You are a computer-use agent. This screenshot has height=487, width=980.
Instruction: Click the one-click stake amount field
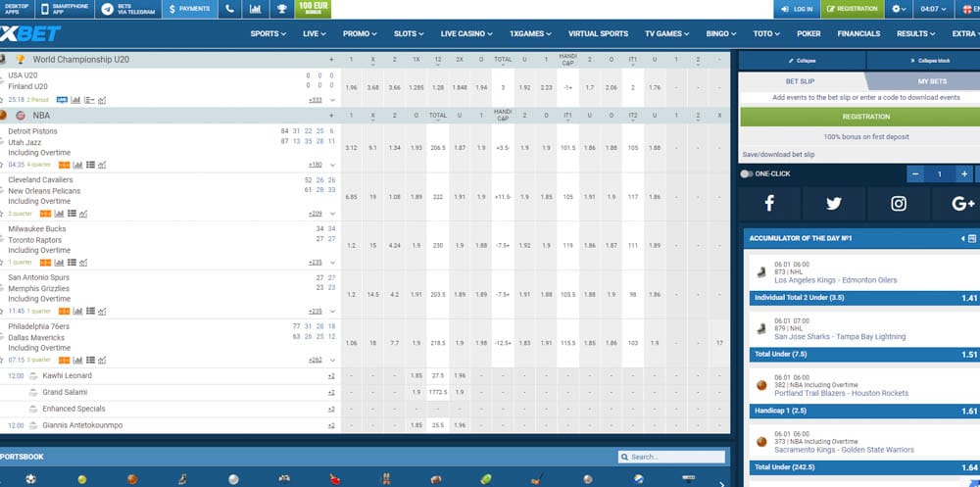coord(940,173)
